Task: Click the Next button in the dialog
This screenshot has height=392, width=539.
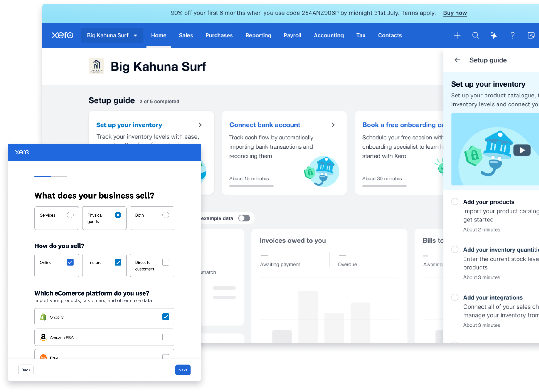Action: click(x=183, y=370)
